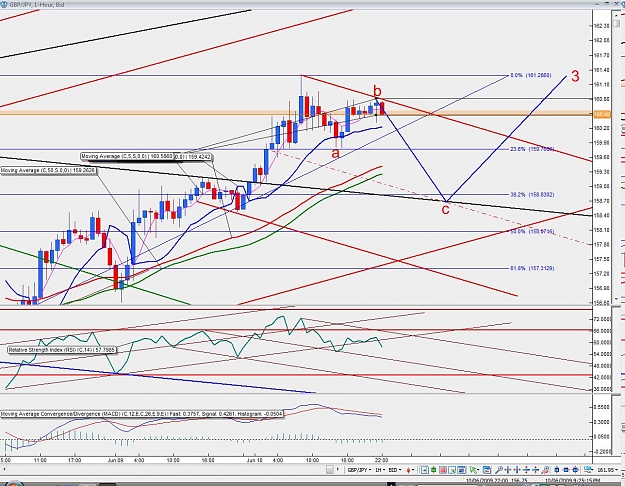Click the first magnifier zoom icon

point(499,470)
